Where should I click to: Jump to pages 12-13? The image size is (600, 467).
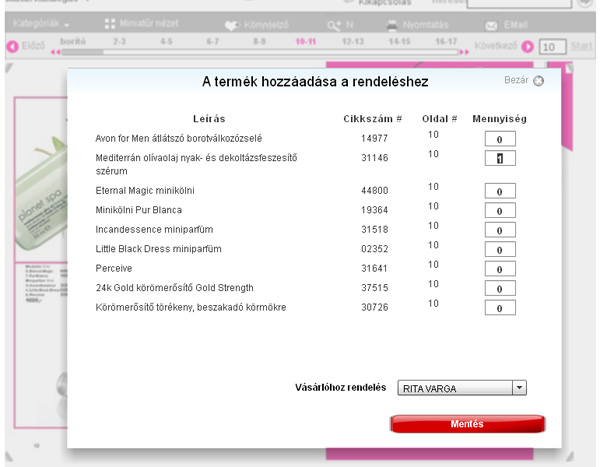point(353,41)
